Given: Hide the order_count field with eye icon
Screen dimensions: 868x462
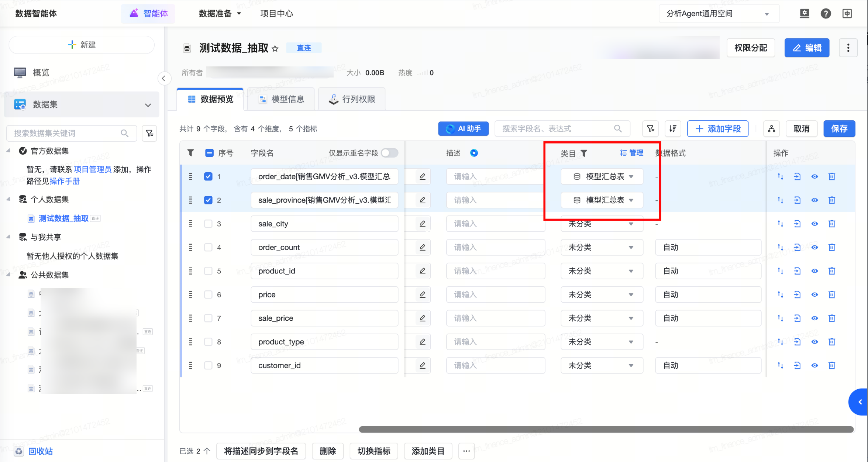Looking at the screenshot, I should tap(814, 247).
